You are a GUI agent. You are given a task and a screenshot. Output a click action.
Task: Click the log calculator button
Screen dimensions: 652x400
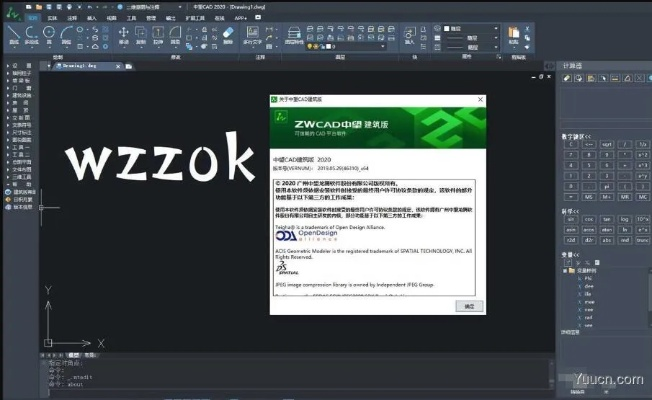tap(625, 219)
